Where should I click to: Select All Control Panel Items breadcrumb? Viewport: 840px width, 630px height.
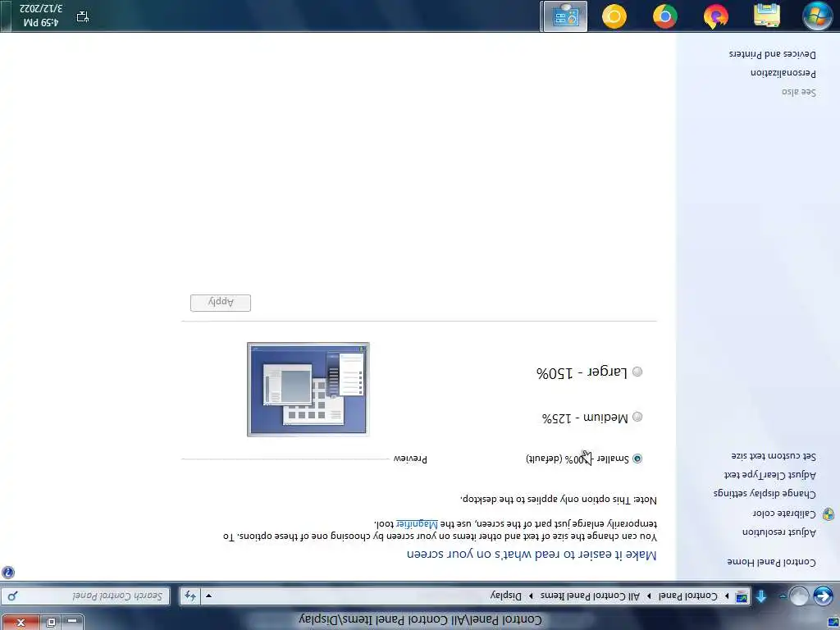591,596
